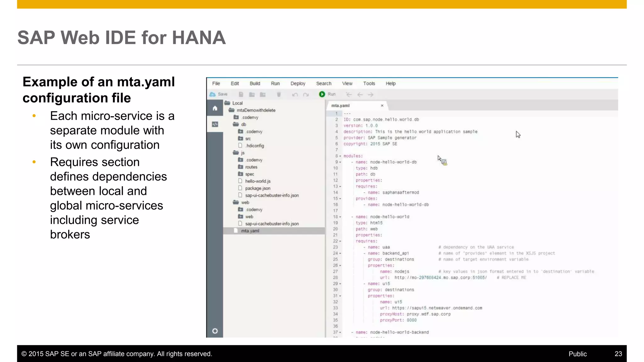This screenshot has width=644, height=362.
Task: Fold provides block at line 15
Action: click(x=340, y=199)
